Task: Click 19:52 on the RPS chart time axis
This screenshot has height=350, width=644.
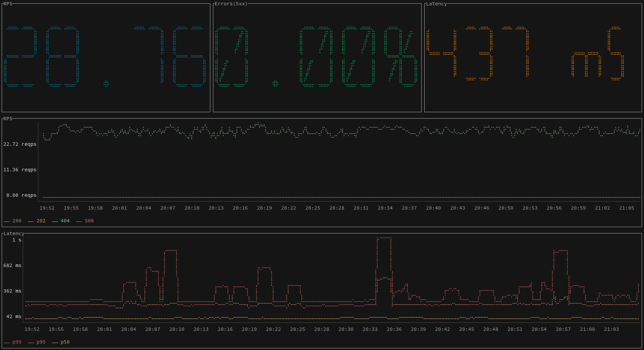Action: tap(47, 208)
